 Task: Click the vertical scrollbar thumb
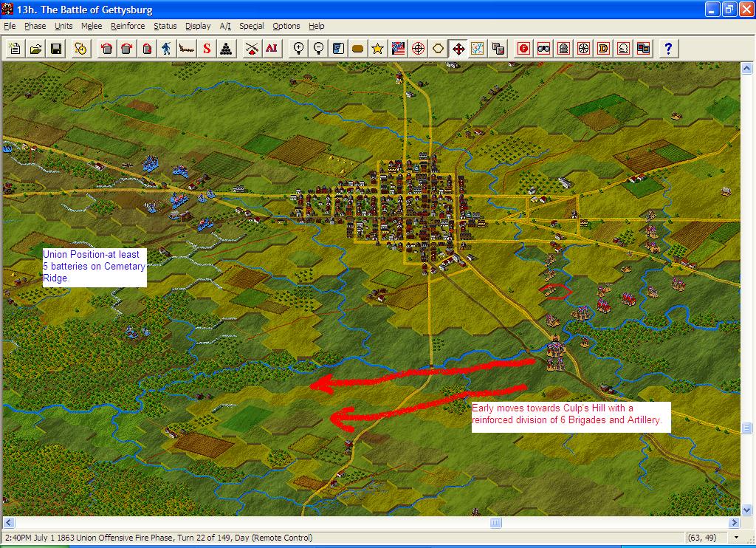(747, 428)
